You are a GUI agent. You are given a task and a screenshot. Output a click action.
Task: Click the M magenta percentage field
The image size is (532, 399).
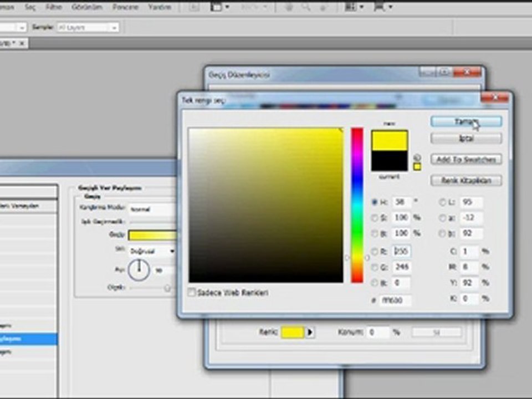(x=469, y=267)
